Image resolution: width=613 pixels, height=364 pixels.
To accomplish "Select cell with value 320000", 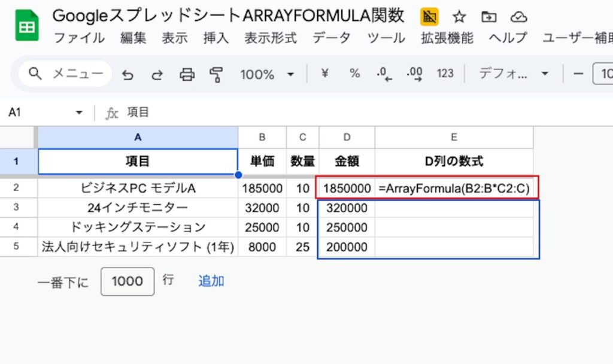I will coord(347,208).
